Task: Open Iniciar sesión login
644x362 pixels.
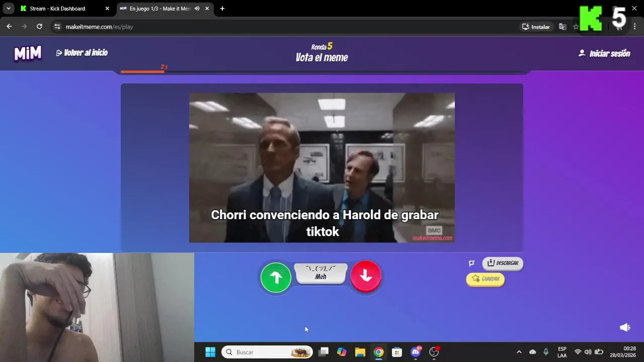Action: 604,53
